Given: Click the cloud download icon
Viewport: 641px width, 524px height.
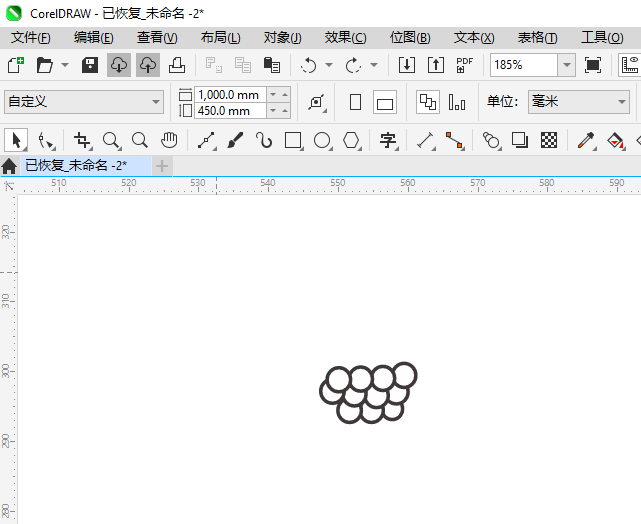Looking at the screenshot, I should point(119,65).
